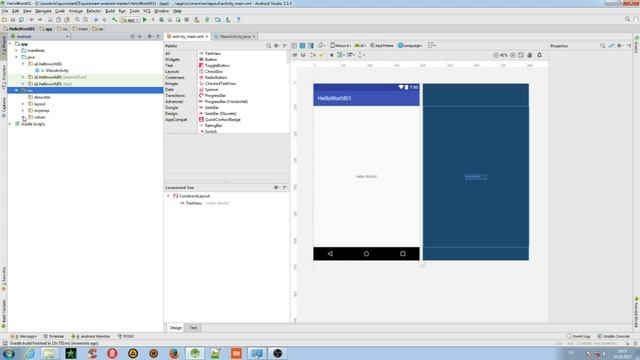Click the warnings bell icon in designer
This screenshot has width=640, height=360.
[x=540, y=55]
